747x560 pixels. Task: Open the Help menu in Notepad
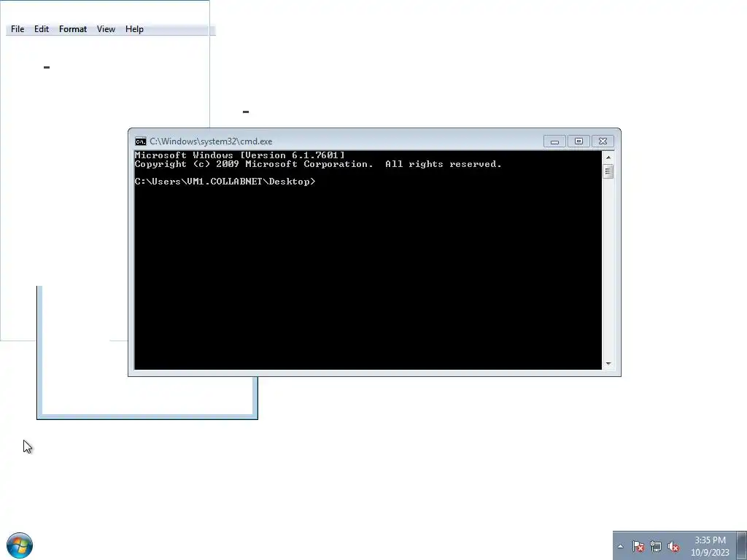point(134,29)
